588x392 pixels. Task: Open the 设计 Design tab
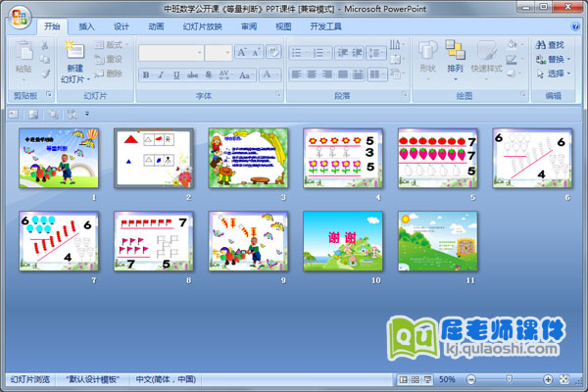tap(122, 26)
